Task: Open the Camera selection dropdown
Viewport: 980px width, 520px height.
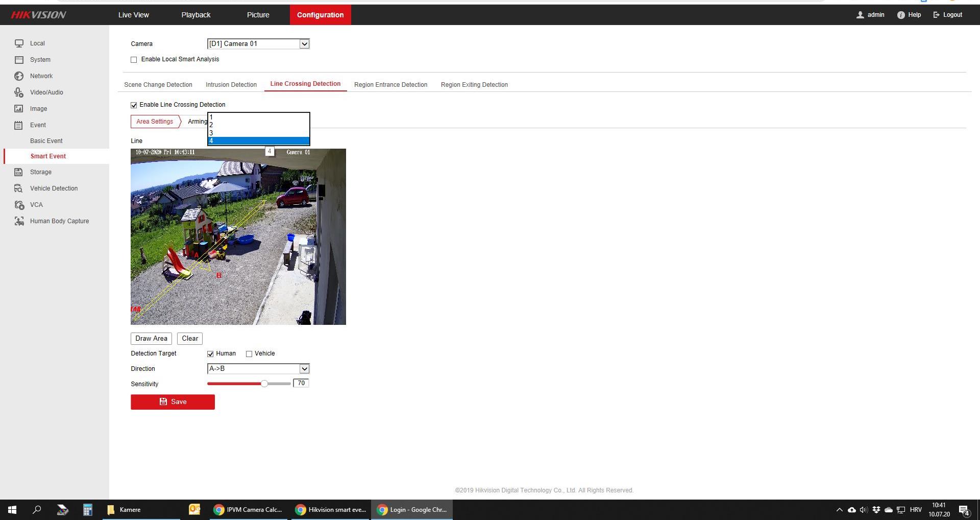Action: pyautogui.click(x=258, y=44)
